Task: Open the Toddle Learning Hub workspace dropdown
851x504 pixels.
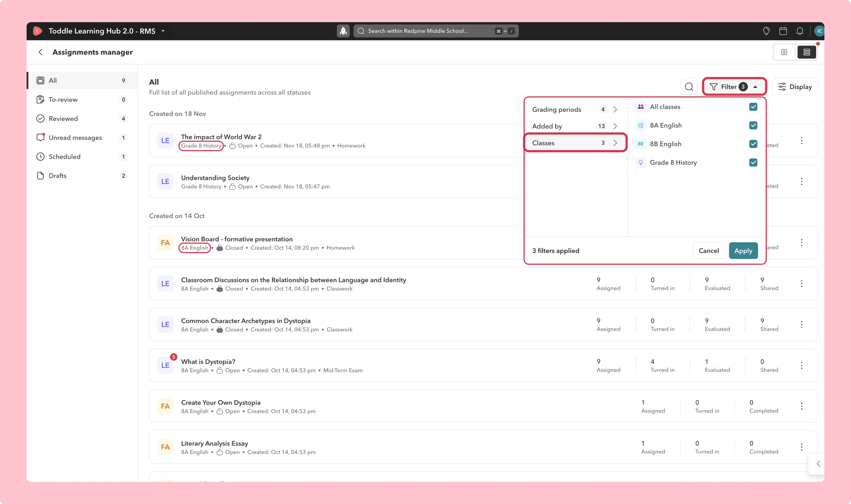Action: point(163,31)
